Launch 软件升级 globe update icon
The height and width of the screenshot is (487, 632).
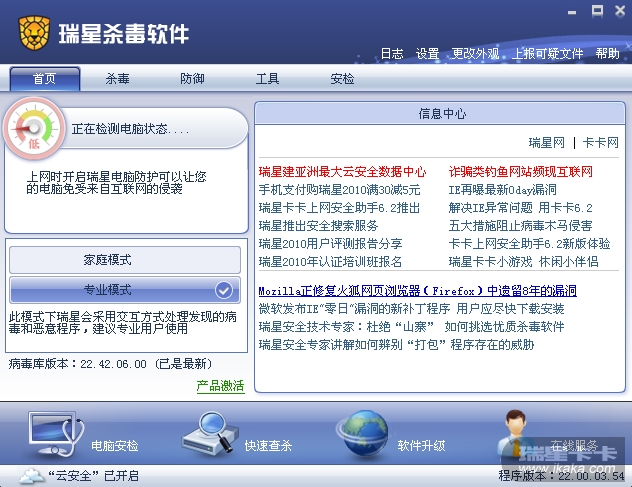click(363, 434)
